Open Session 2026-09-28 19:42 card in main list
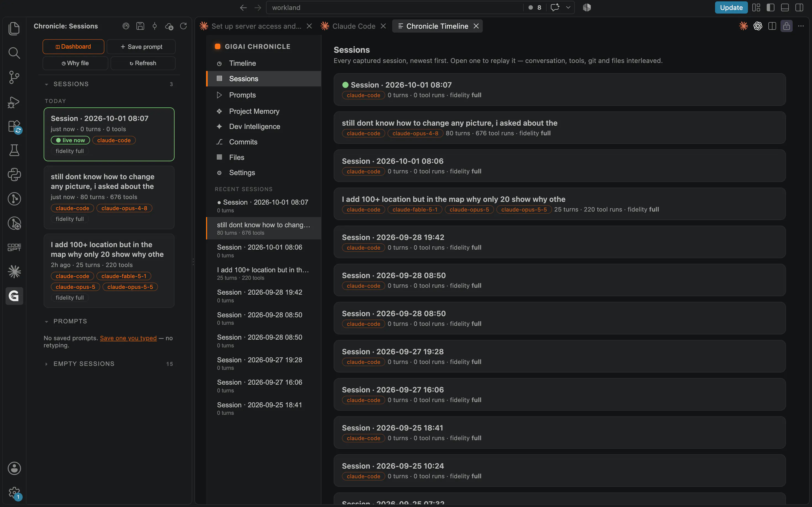This screenshot has height=507, width=812. coord(560,242)
